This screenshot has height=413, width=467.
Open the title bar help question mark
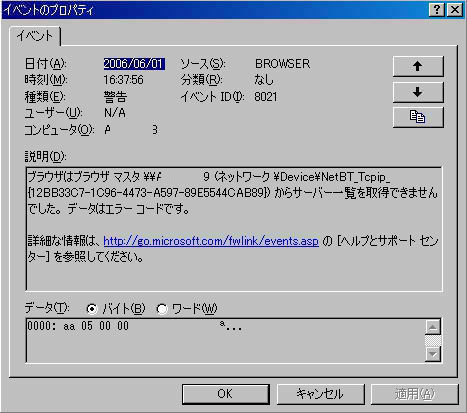pos(437,10)
